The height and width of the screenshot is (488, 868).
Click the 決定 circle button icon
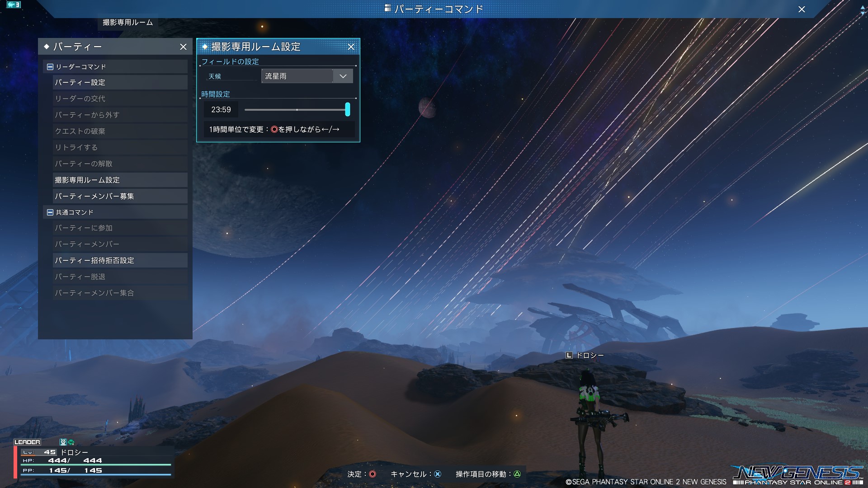pos(373,474)
